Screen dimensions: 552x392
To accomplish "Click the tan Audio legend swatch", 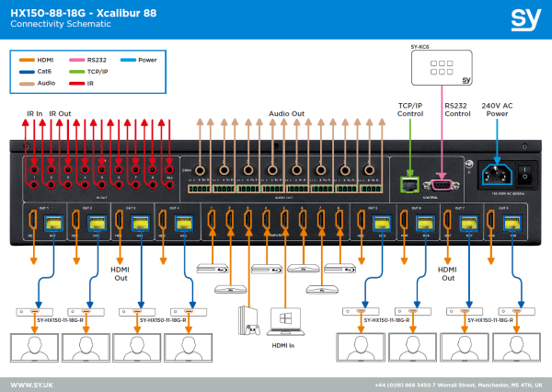I will 27,84.
